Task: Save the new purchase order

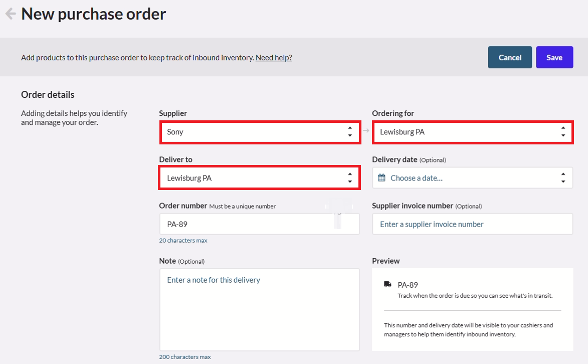Action: [x=554, y=58]
